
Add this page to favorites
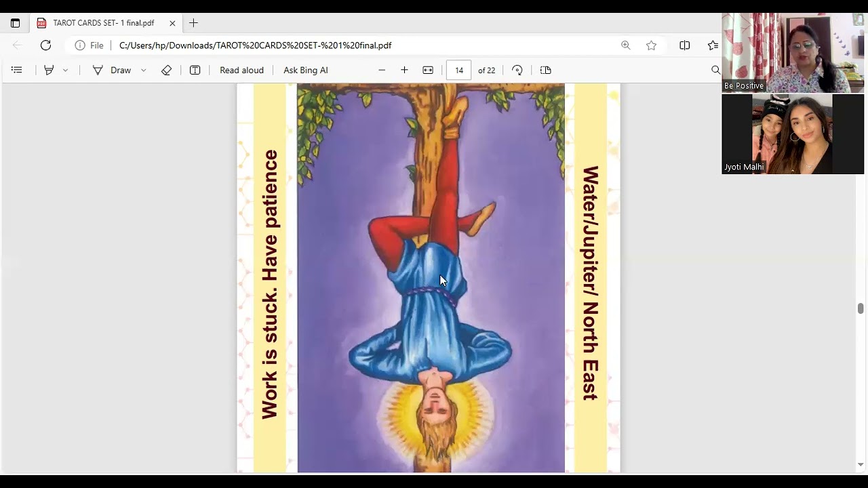(x=651, y=45)
